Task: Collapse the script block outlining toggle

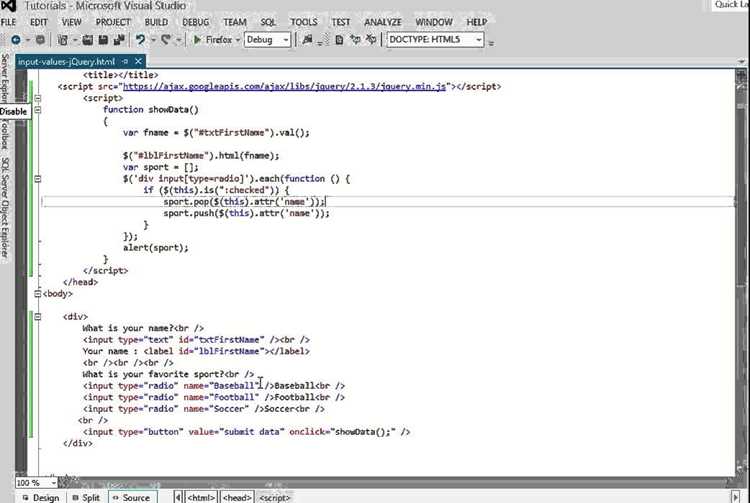Action: point(37,98)
